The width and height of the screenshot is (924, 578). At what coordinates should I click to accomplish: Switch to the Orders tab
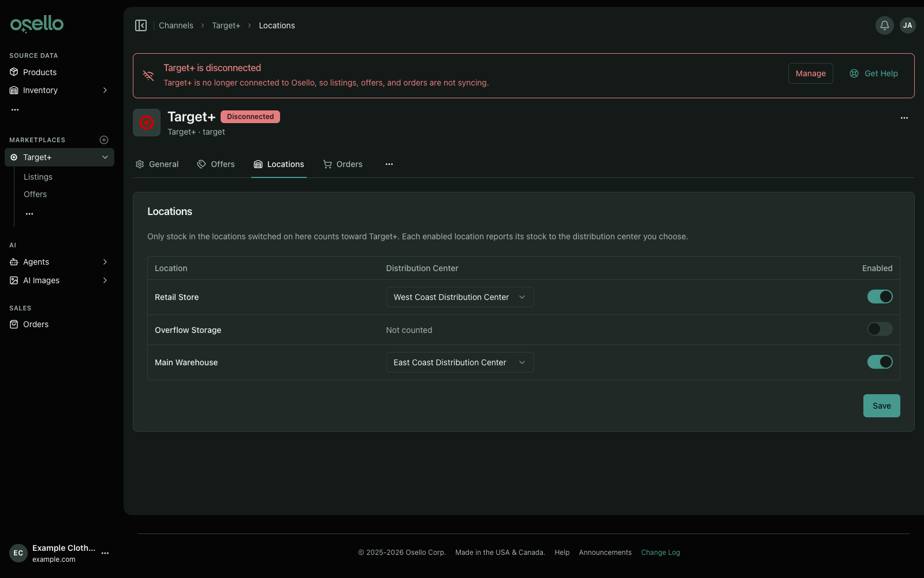pyautogui.click(x=343, y=164)
